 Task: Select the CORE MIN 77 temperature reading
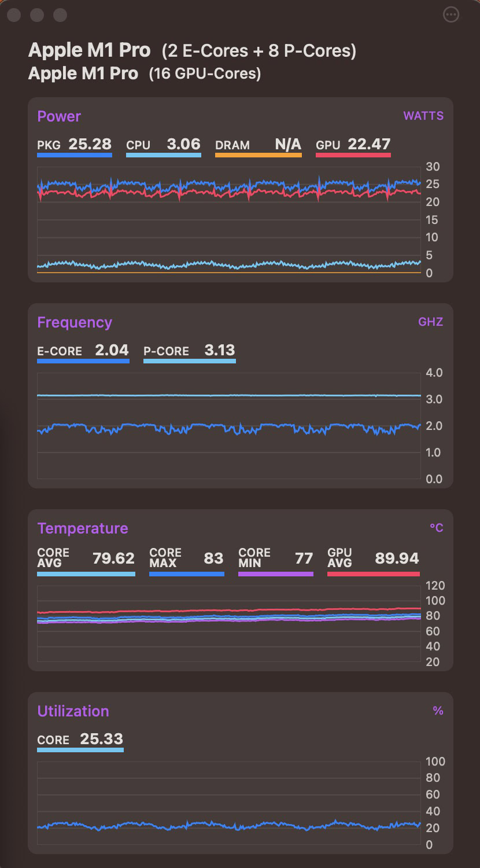point(276,561)
